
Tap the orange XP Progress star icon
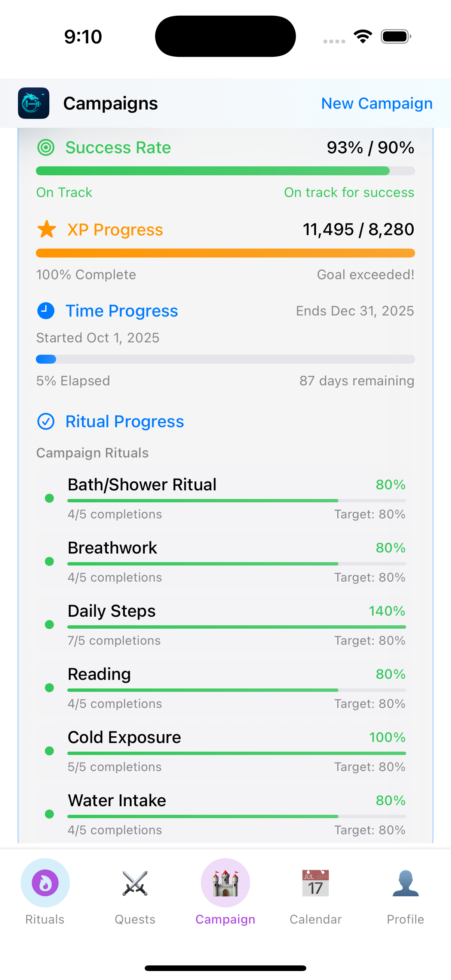pos(47,229)
